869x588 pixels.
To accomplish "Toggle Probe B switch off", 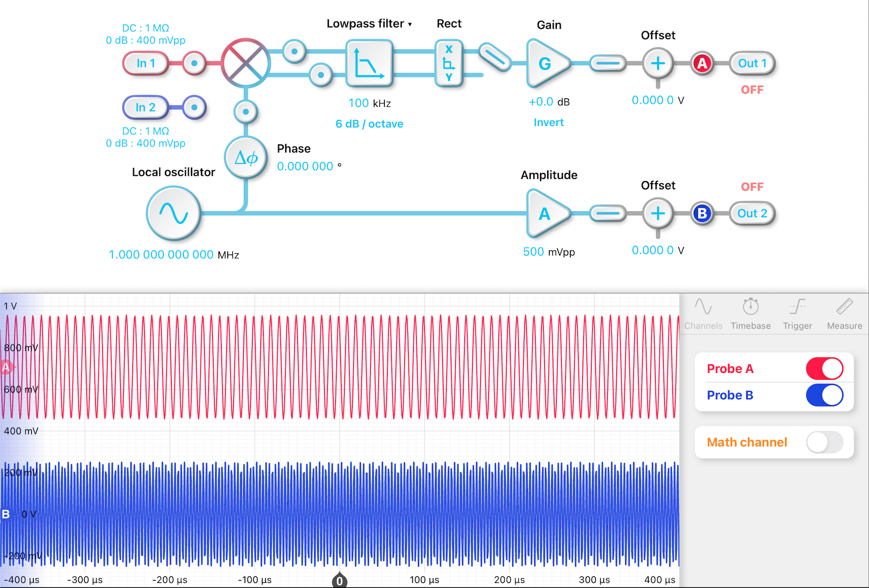I will (x=825, y=395).
